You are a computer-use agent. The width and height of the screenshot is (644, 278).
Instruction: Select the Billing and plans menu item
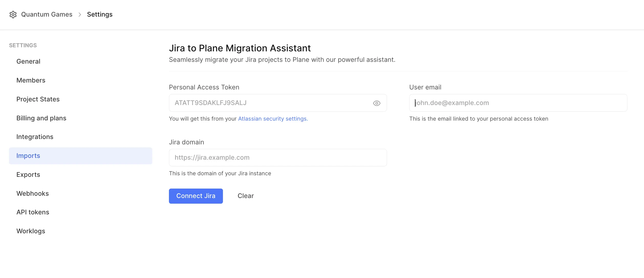coord(41,118)
